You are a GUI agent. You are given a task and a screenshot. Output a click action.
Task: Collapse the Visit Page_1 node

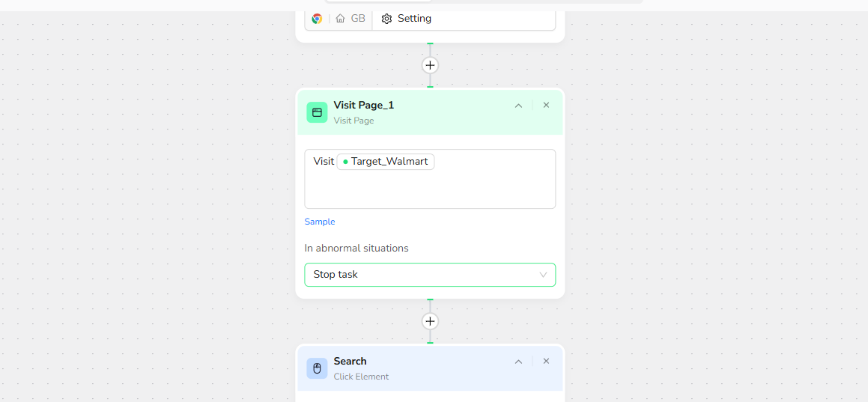(x=518, y=106)
